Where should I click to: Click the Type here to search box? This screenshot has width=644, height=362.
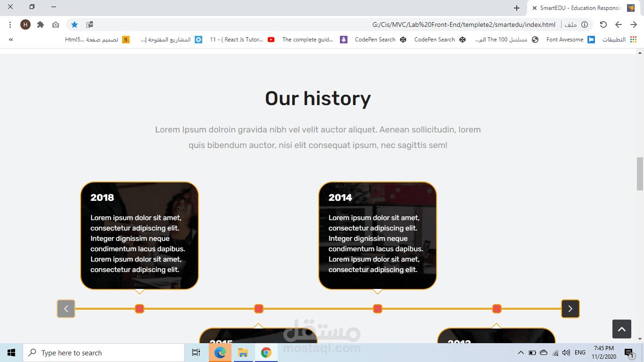pyautogui.click(x=104, y=353)
